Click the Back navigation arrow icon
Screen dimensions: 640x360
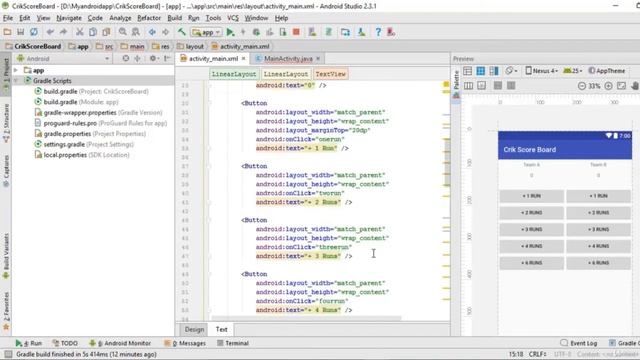pos(152,32)
